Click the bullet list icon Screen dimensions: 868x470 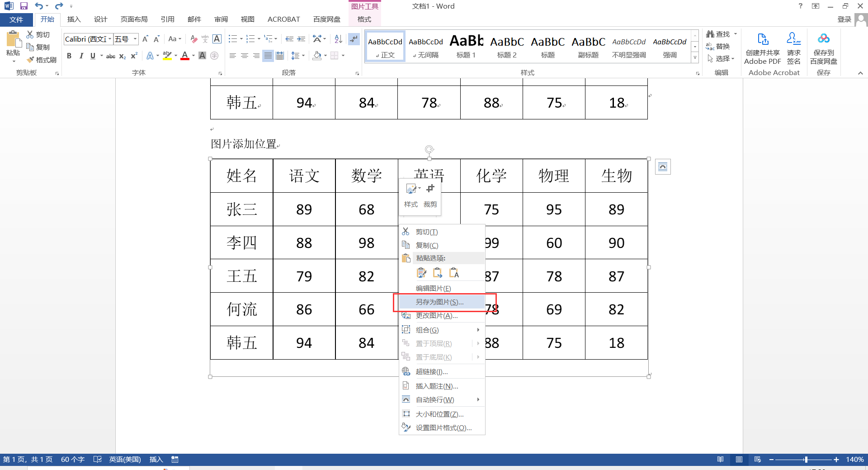click(x=232, y=39)
